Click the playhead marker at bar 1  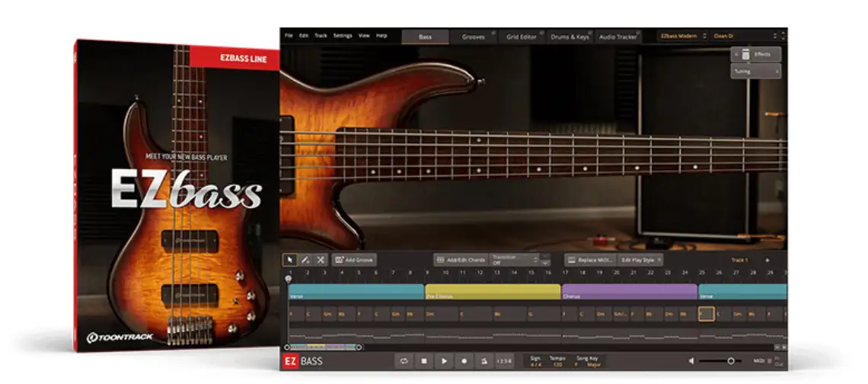click(x=288, y=280)
